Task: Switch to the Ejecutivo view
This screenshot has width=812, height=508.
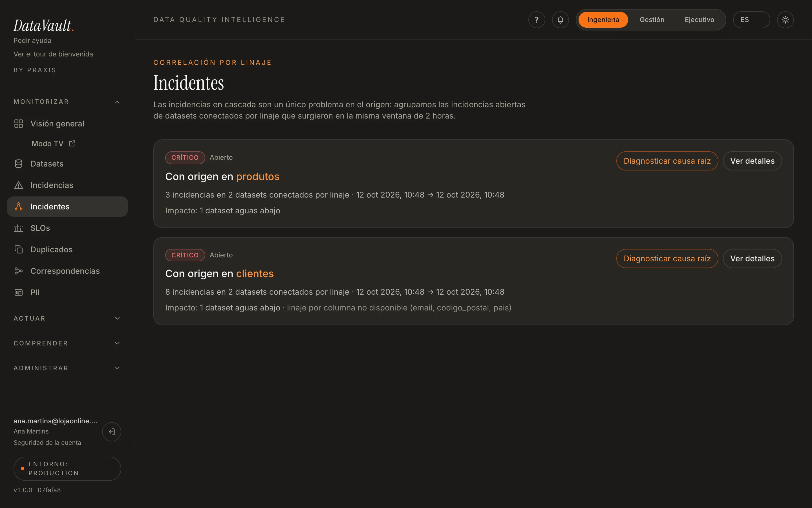Action: pos(699,20)
